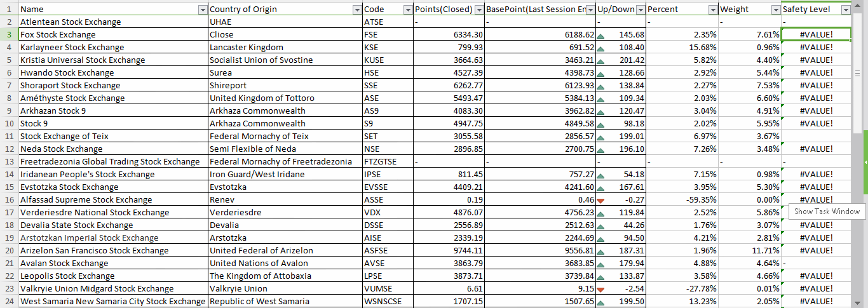Screen dimensions: 868x308
Task: Click the vertical scrollbar thumb
Action: (858, 73)
